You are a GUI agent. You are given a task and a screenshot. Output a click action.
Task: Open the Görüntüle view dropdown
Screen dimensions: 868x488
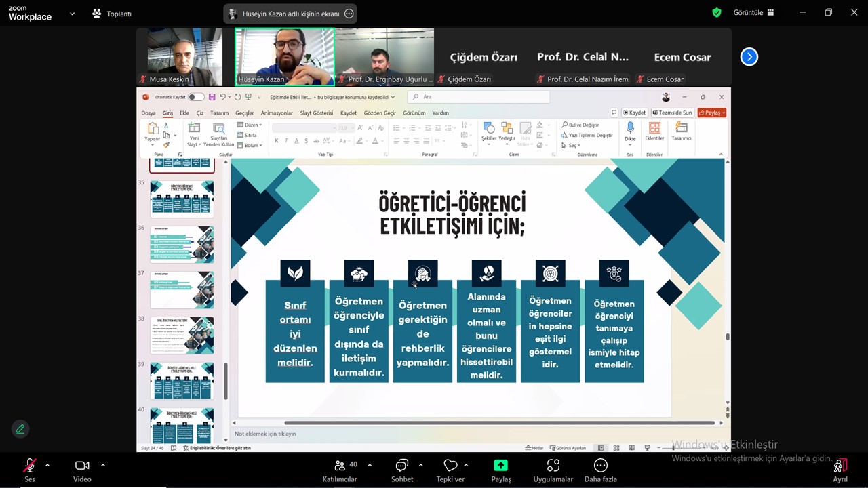pos(753,12)
